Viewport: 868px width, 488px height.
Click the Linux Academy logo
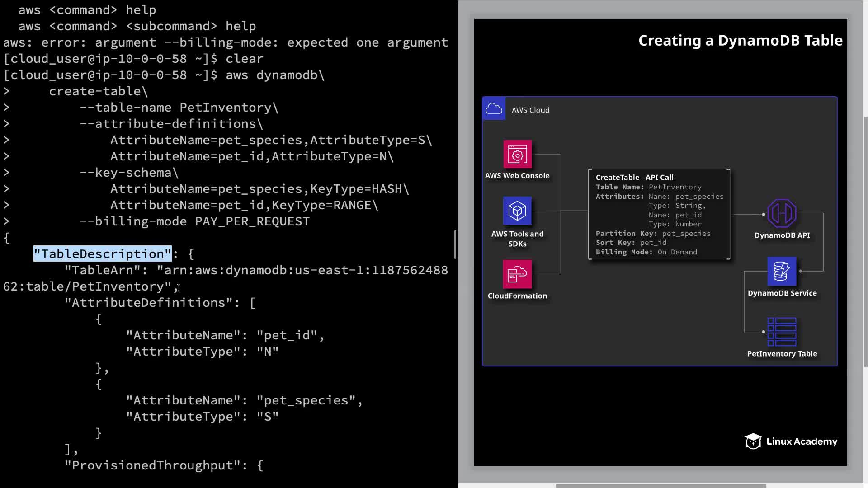coord(791,441)
